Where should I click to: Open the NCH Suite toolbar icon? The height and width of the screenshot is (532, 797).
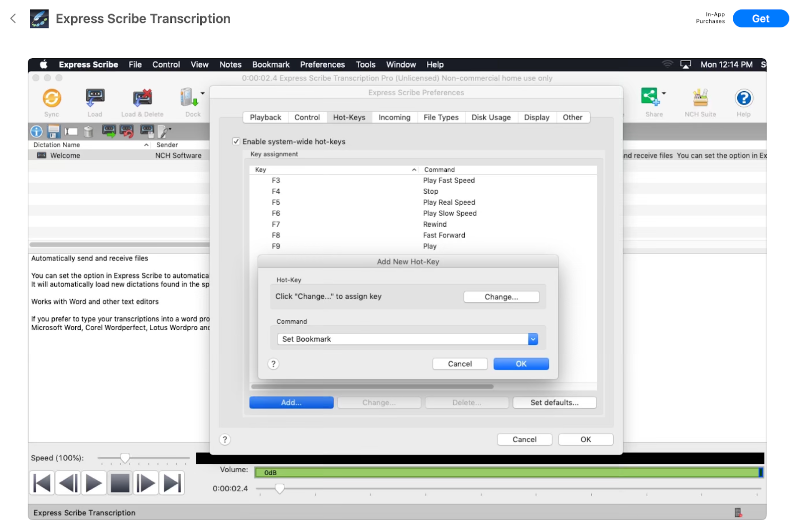(700, 98)
